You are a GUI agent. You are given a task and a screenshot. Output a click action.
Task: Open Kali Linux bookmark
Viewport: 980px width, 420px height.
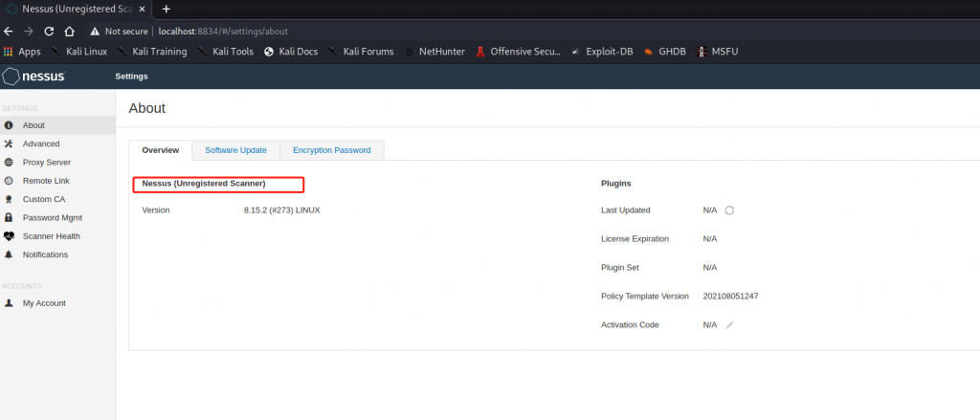(78, 52)
